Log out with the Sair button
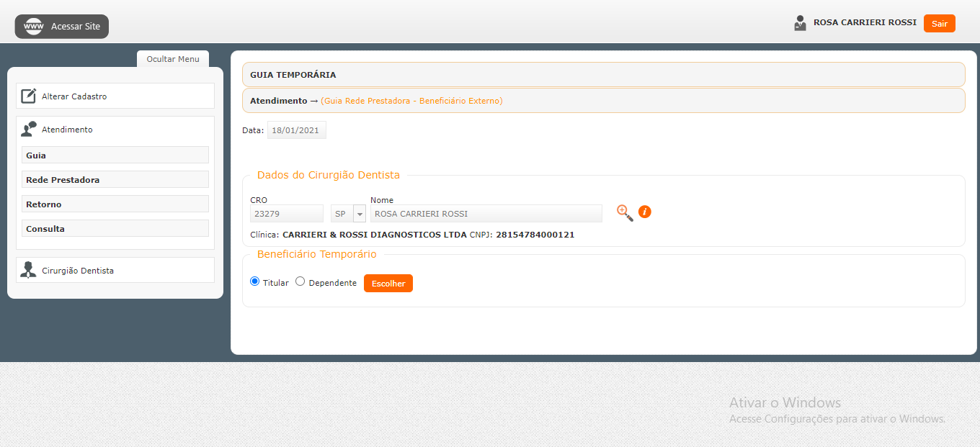The image size is (980, 447). (939, 23)
